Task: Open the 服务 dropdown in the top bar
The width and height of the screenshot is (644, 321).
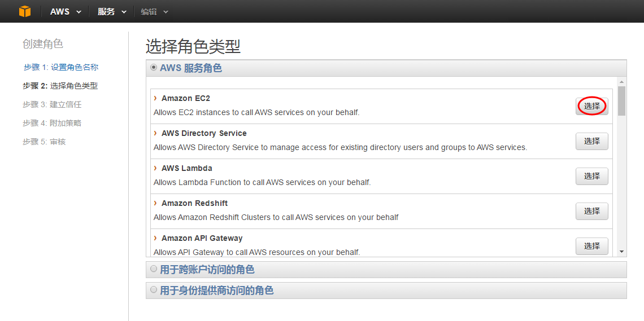Action: point(112,11)
